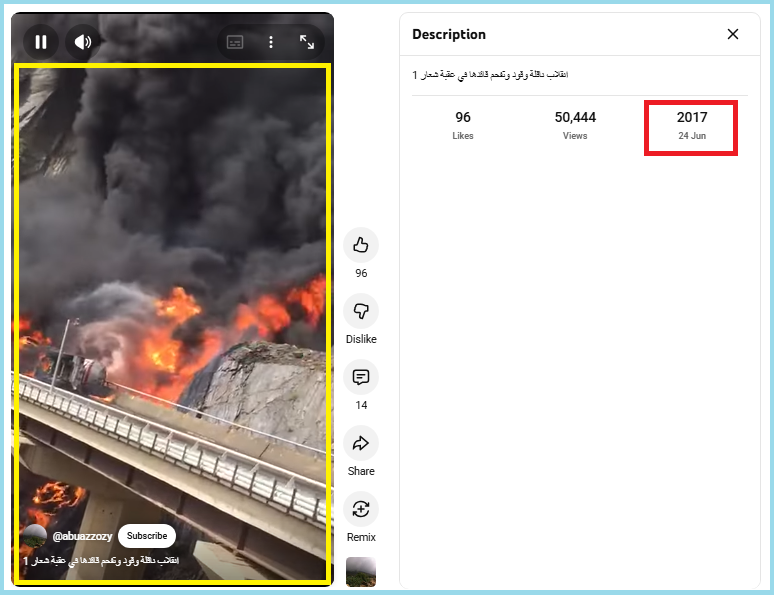
Task: Click the channel avatar beside @abuazzozy
Action: [35, 535]
